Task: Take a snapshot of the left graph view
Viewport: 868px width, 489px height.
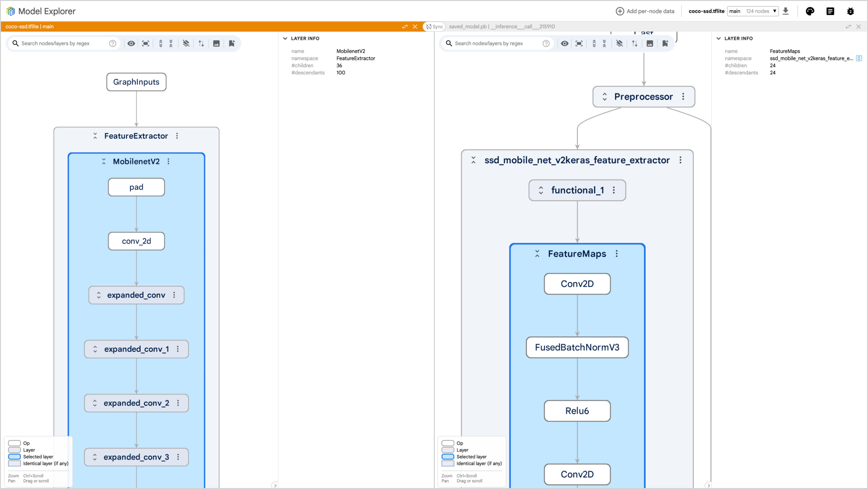Action: click(x=217, y=43)
